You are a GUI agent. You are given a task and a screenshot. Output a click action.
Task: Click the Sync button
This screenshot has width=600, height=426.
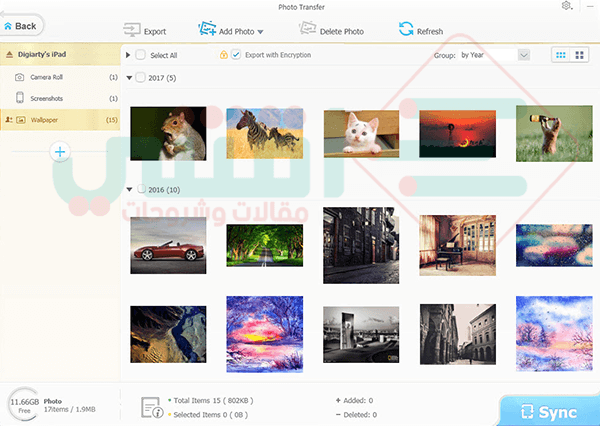coord(549,412)
